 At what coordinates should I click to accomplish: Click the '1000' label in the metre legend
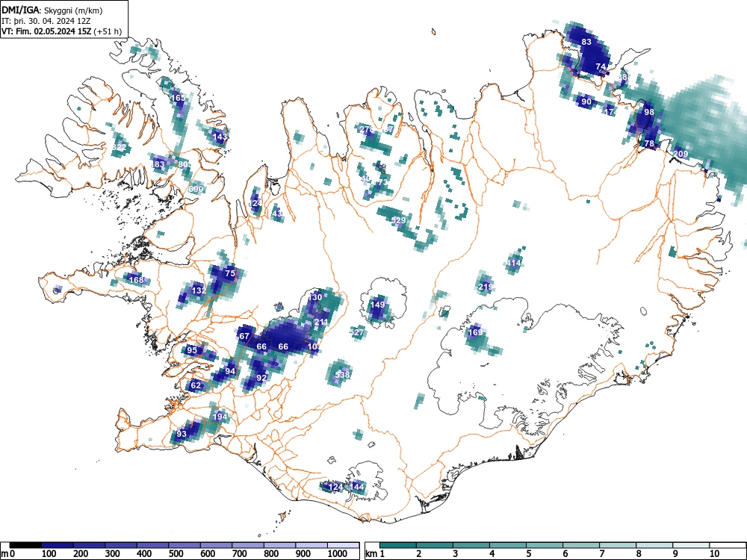click(338, 553)
